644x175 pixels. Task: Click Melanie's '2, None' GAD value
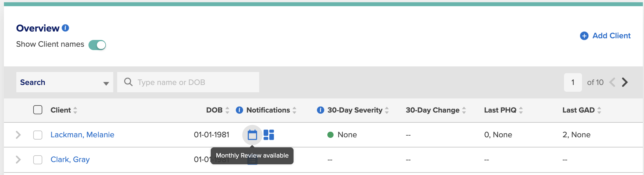[576, 135]
